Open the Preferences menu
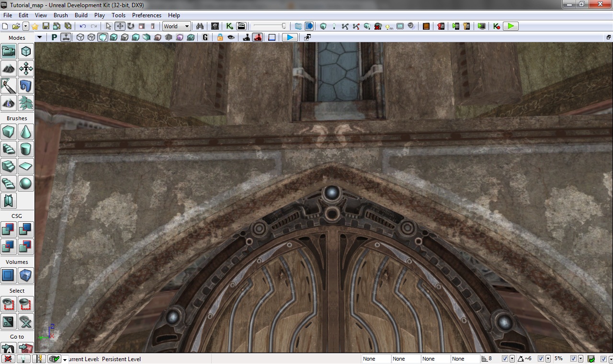The width and height of the screenshot is (613, 364). click(x=147, y=15)
